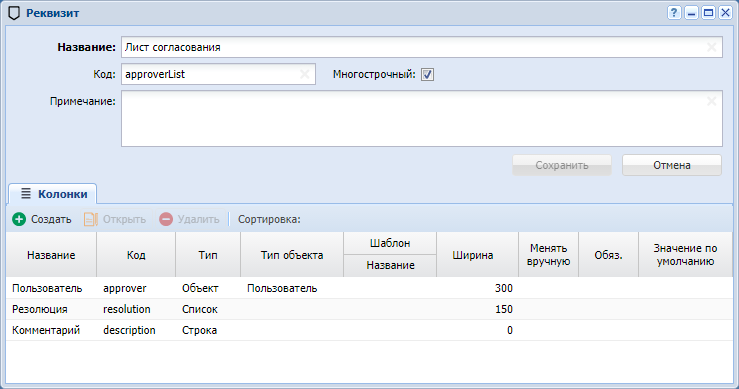Screen dimensions: 739x389
Task: Clear the Название field with its X icon
Action: coord(712,47)
